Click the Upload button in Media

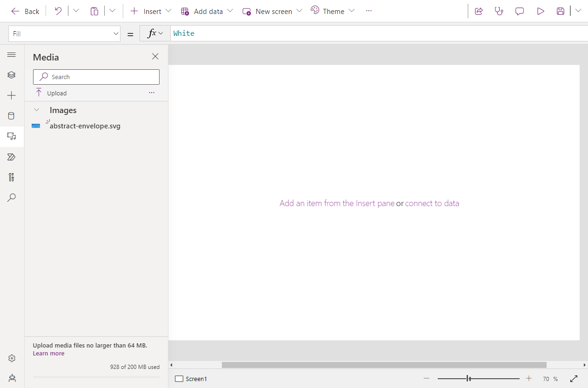(x=52, y=93)
